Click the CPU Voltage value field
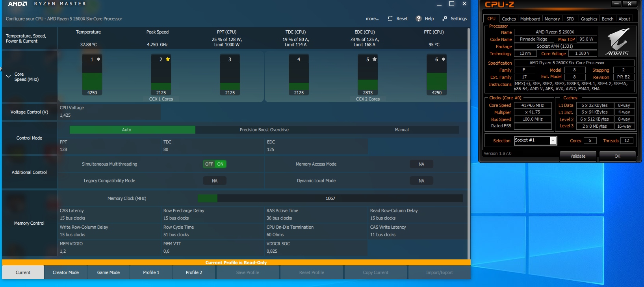 (109, 112)
